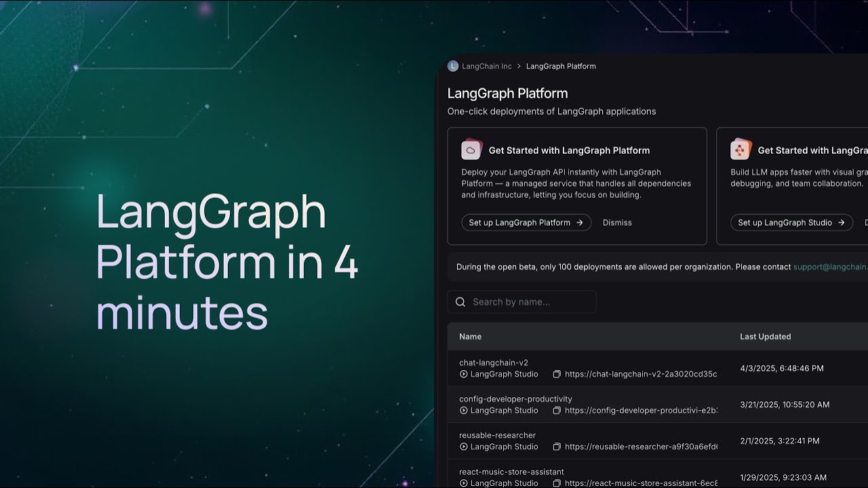Select the 1/29/2025, 9:23:03 AM timestamp

(x=783, y=478)
